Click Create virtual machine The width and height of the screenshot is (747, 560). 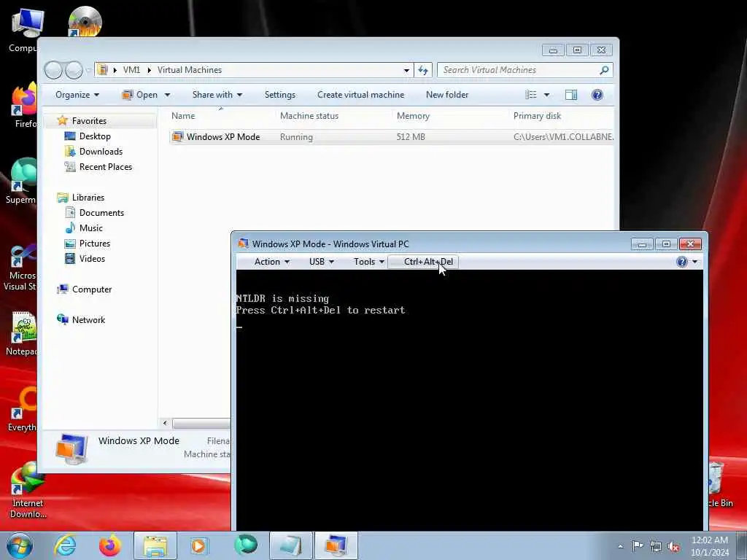point(360,95)
